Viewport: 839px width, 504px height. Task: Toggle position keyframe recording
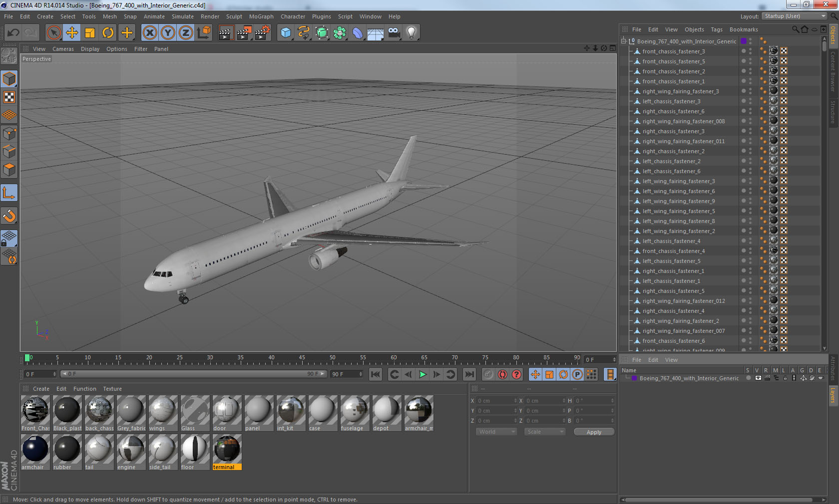(x=535, y=374)
